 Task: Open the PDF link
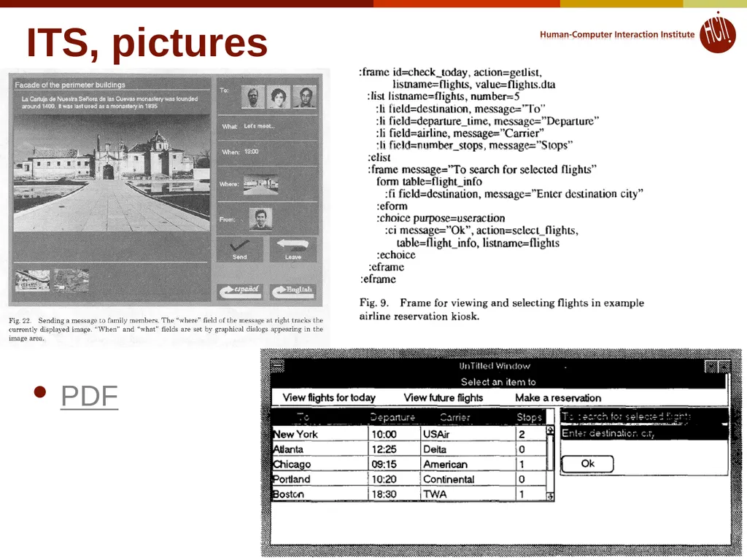point(90,396)
